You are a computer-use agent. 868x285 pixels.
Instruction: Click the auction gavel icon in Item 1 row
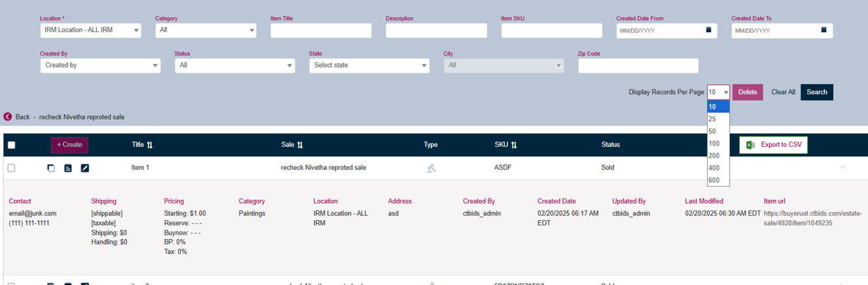coord(431,168)
